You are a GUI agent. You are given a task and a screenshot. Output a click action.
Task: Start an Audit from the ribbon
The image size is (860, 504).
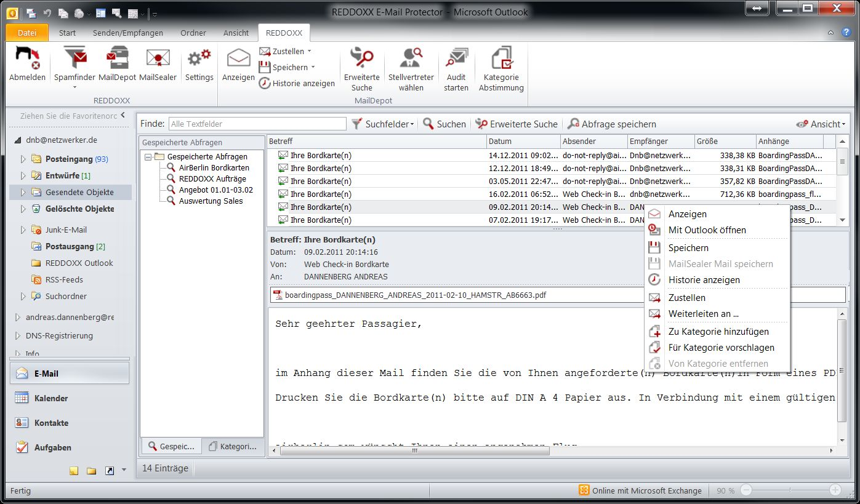(x=456, y=69)
